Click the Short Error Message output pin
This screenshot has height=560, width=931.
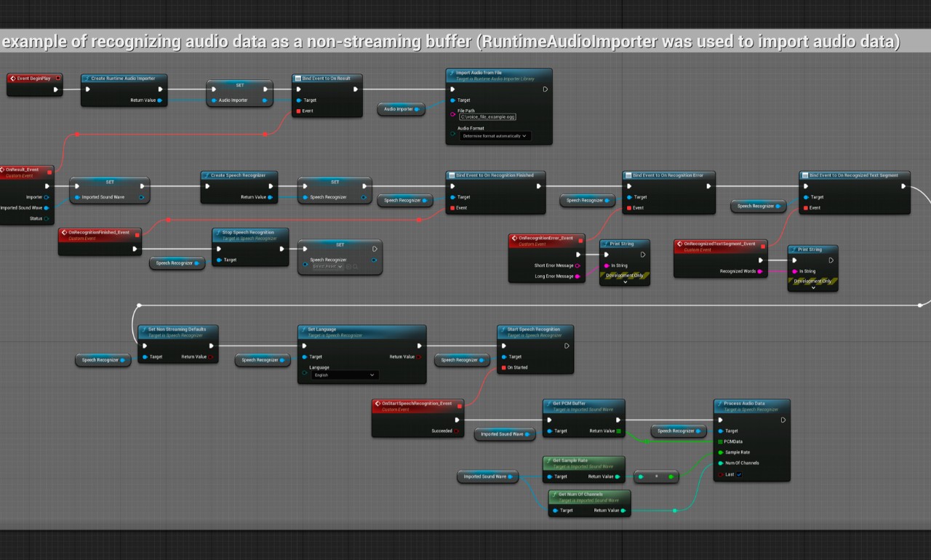[578, 265]
